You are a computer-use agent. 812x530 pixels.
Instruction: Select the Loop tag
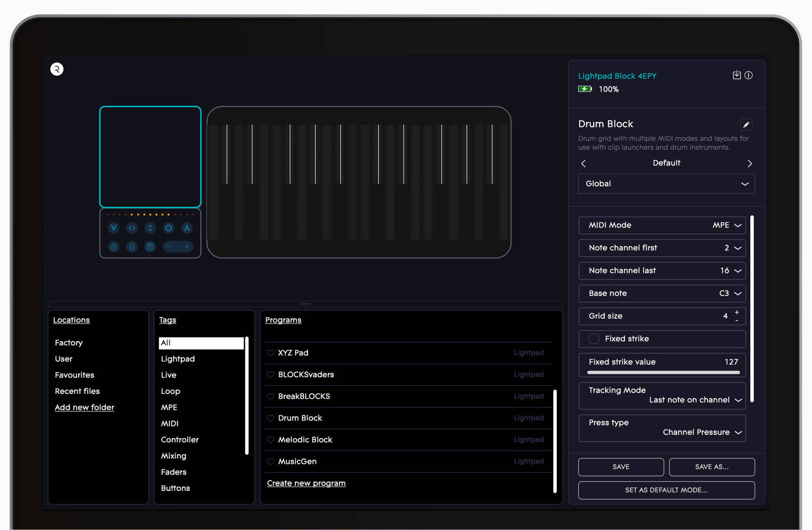tap(171, 391)
